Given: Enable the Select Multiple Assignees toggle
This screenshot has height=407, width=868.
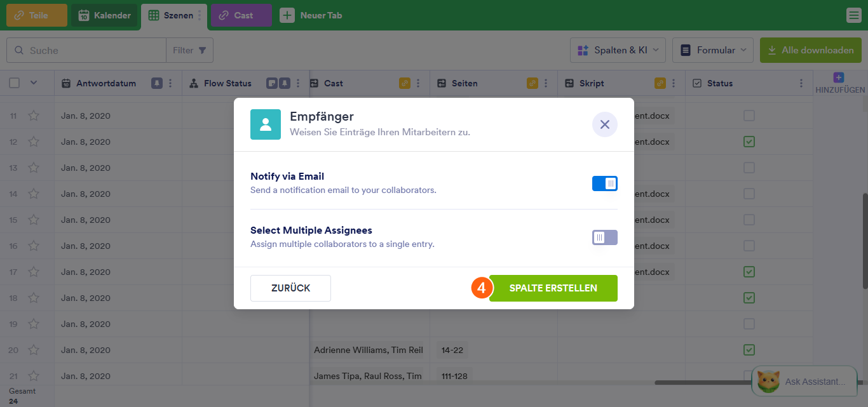Looking at the screenshot, I should coord(604,237).
